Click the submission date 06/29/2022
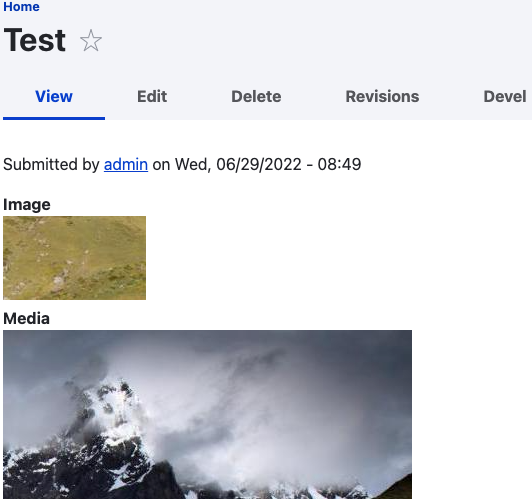This screenshot has height=503, width=532. 259,165
